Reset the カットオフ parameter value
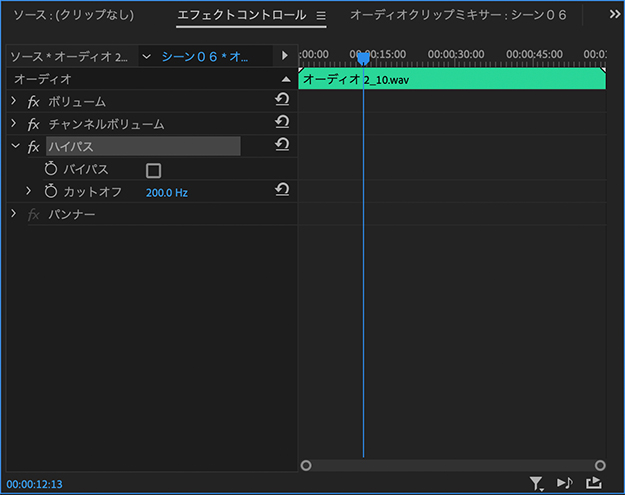This screenshot has width=625, height=495. click(282, 190)
